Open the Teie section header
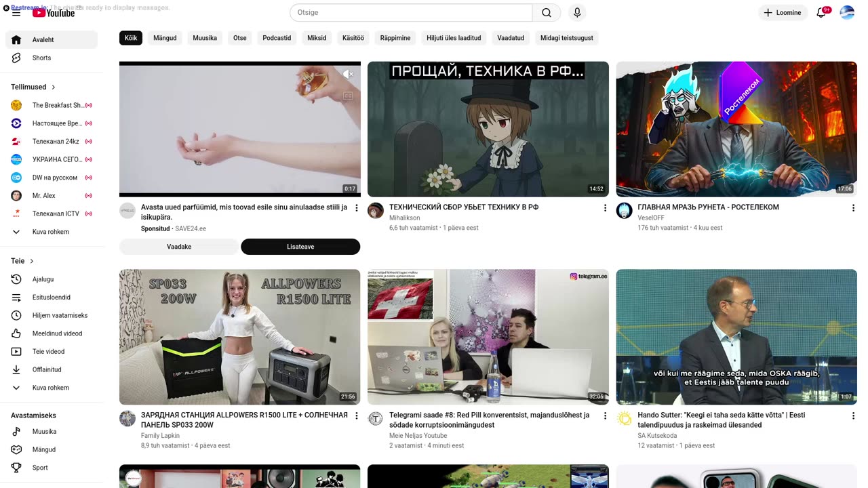The image size is (868, 488). (22, 261)
